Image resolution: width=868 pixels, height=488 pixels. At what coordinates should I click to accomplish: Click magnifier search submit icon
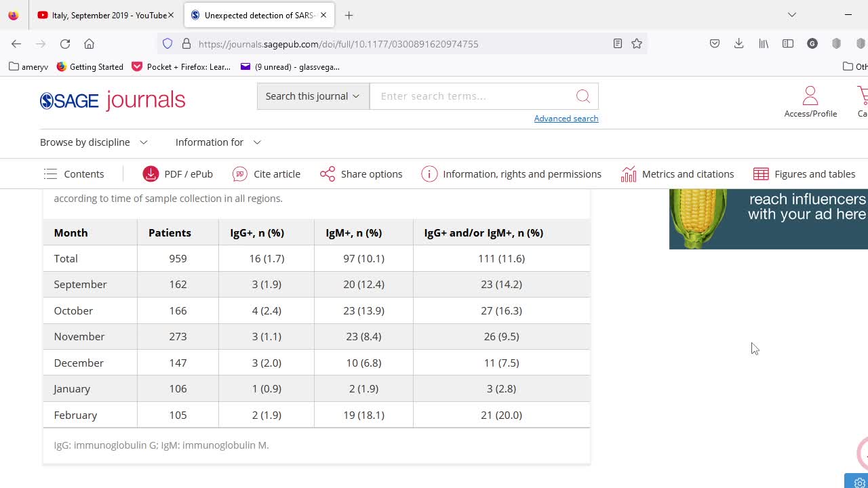pyautogui.click(x=583, y=96)
